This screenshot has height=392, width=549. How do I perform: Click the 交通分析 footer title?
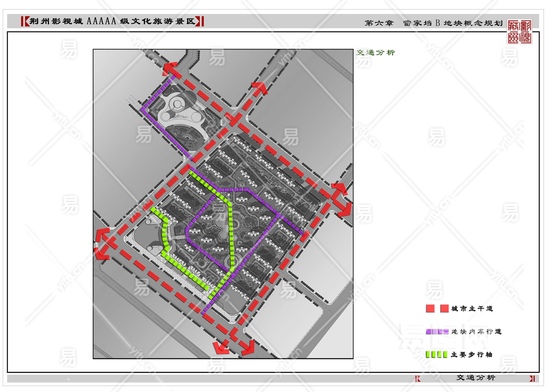476,378
